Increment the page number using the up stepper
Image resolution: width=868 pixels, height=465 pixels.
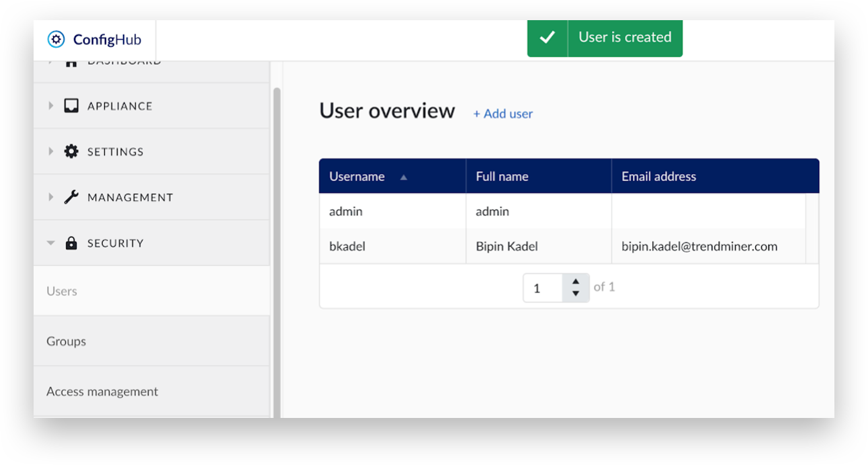[576, 283]
